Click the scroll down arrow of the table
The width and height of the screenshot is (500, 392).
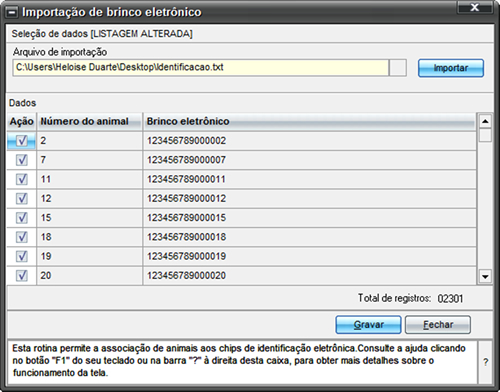[x=485, y=276]
